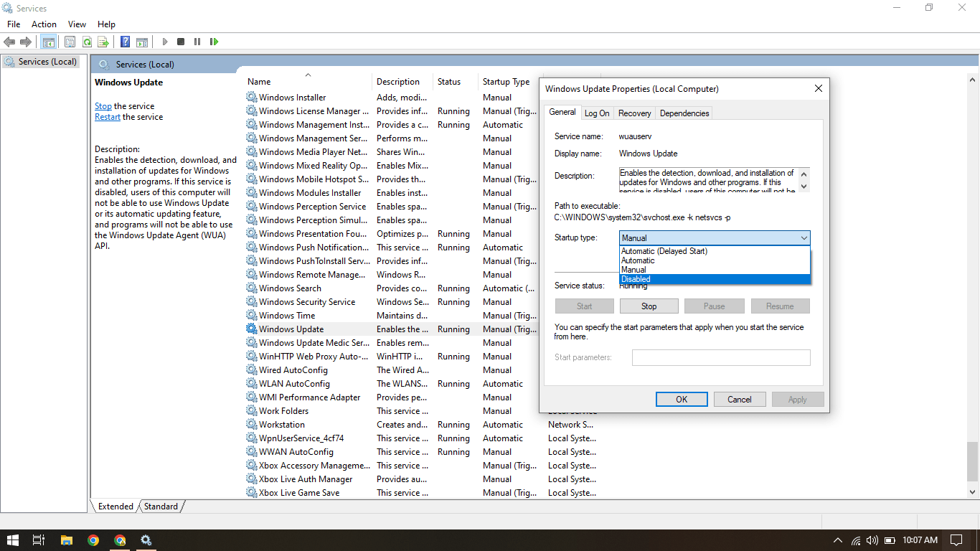This screenshot has height=551, width=980.
Task: Open the Startup type dropdown
Action: coord(715,238)
